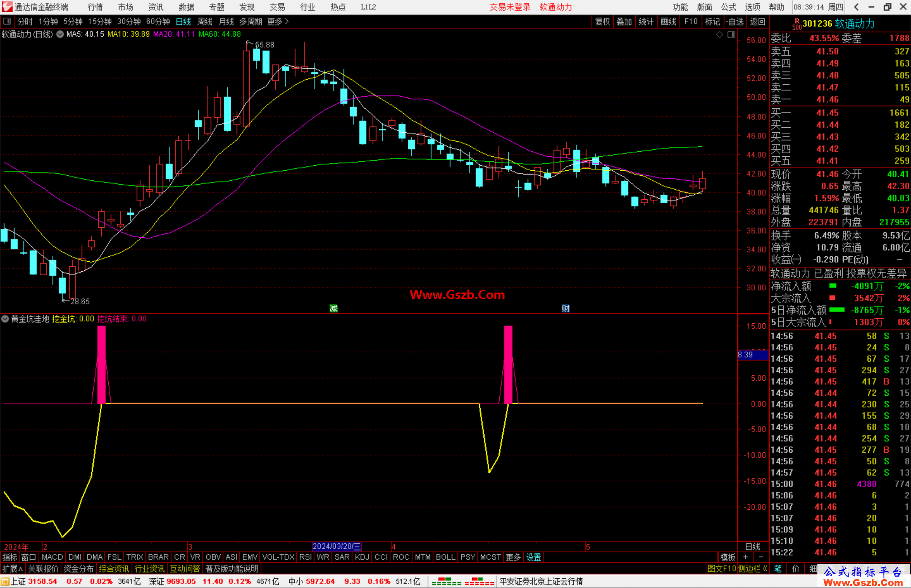The height and width of the screenshot is (588, 911).
Task: Click the 通达信 app logo icon
Action: (7, 7)
